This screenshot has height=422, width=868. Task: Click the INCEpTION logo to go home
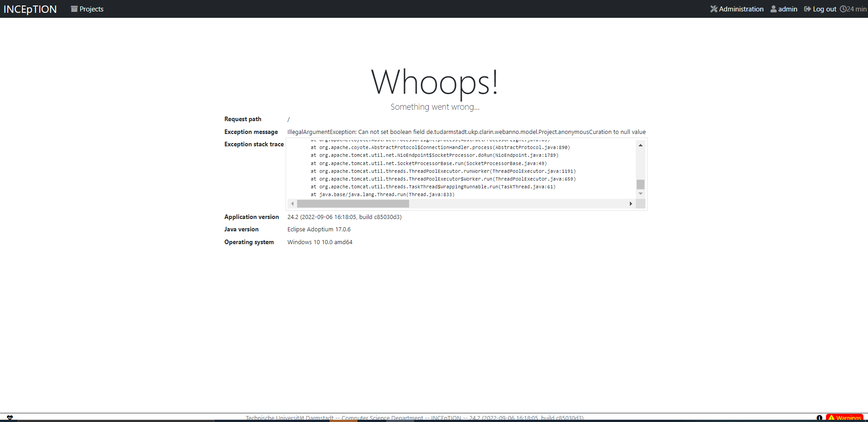30,9
